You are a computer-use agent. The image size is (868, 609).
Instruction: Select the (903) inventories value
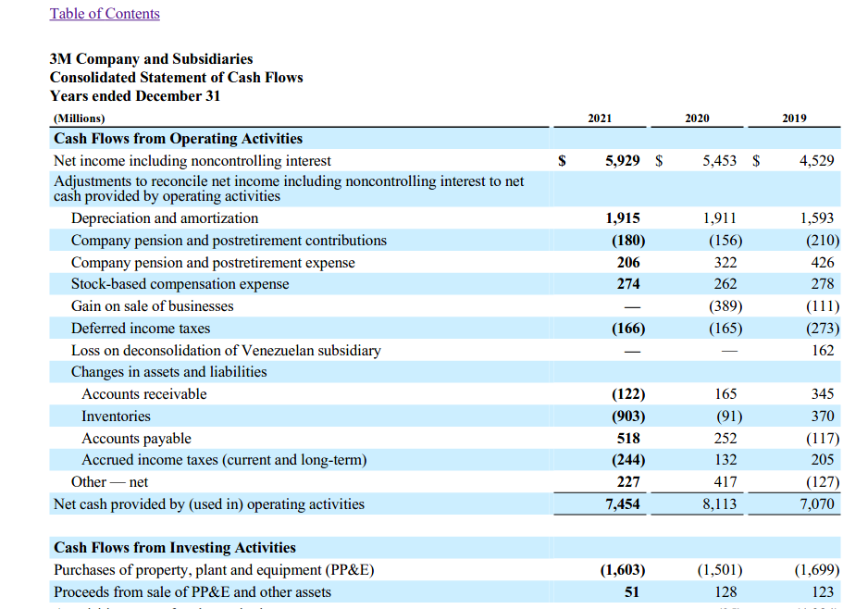628,416
